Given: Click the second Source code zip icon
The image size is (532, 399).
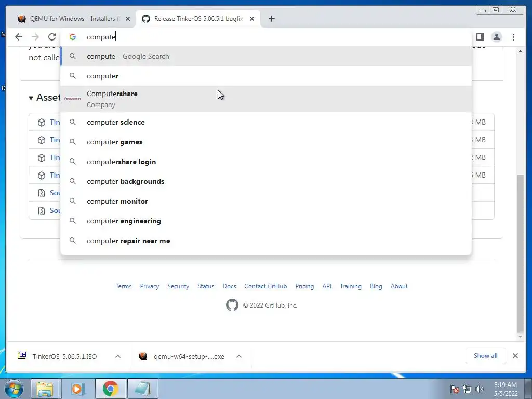Looking at the screenshot, I should pos(42,211).
